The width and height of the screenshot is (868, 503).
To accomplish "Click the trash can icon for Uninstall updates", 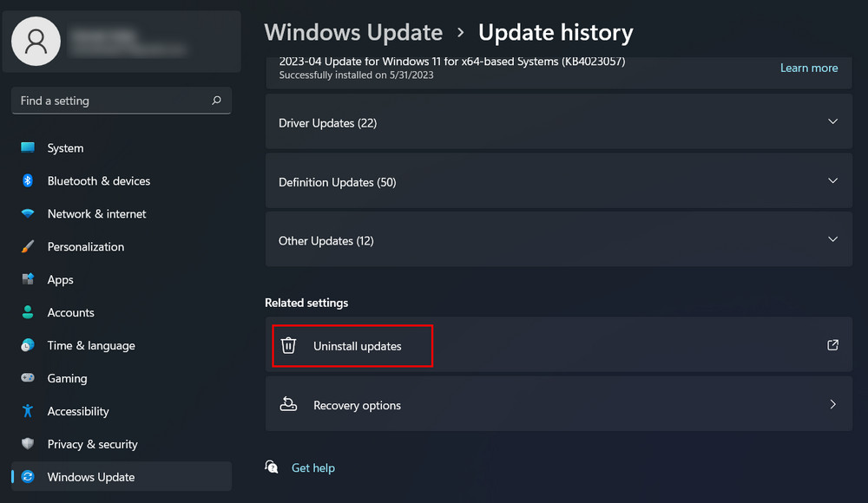I will click(288, 345).
